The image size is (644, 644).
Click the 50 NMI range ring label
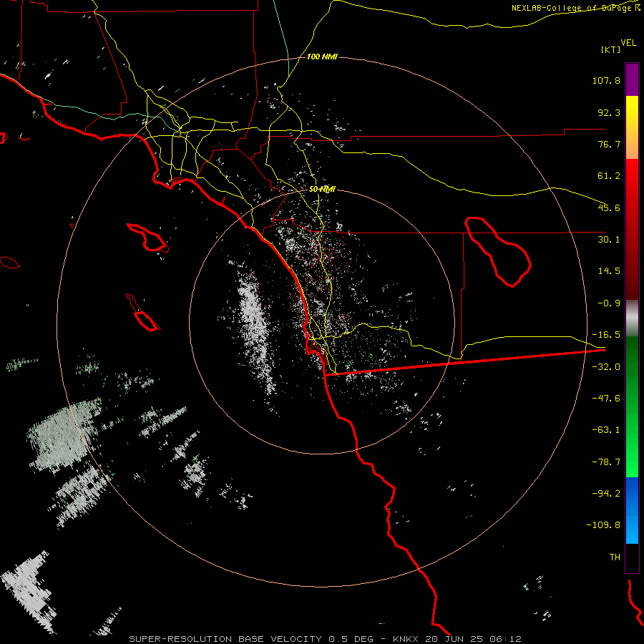[322, 190]
